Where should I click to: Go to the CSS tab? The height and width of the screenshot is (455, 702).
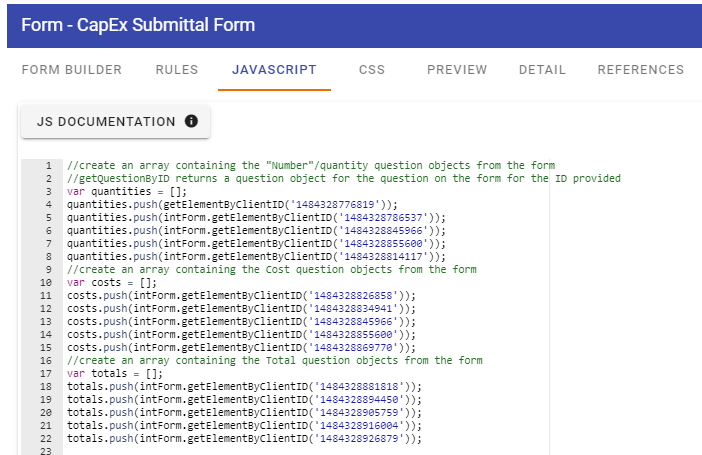coord(372,70)
